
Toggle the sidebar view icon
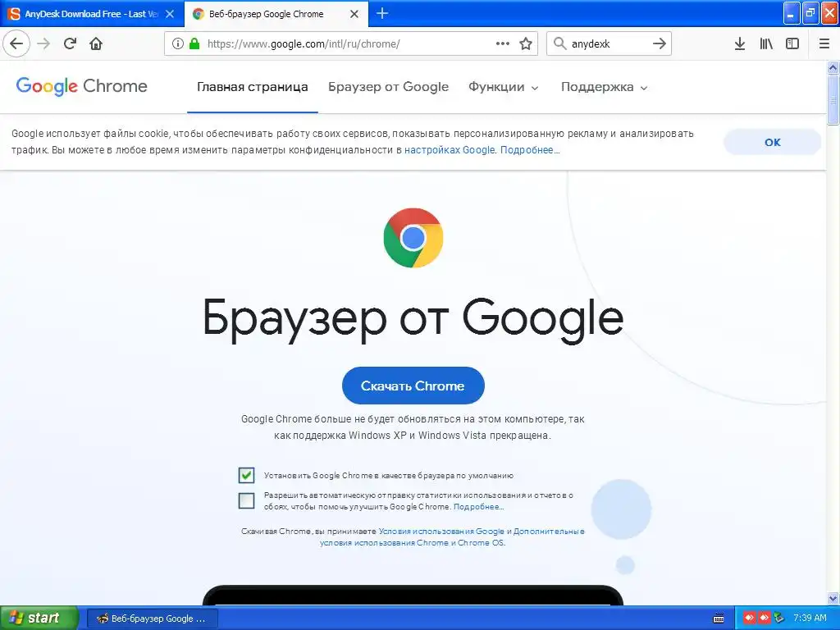pos(792,43)
